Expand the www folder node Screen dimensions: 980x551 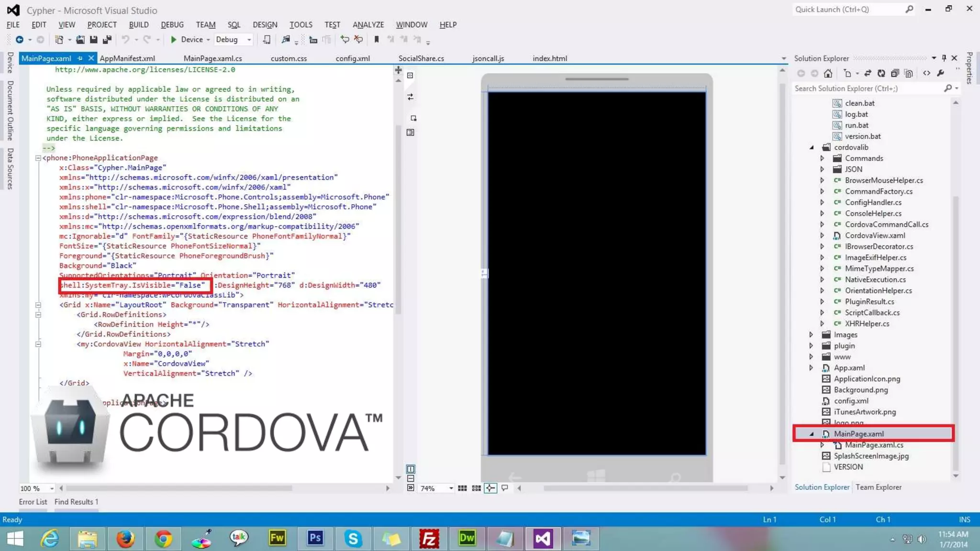coord(812,357)
